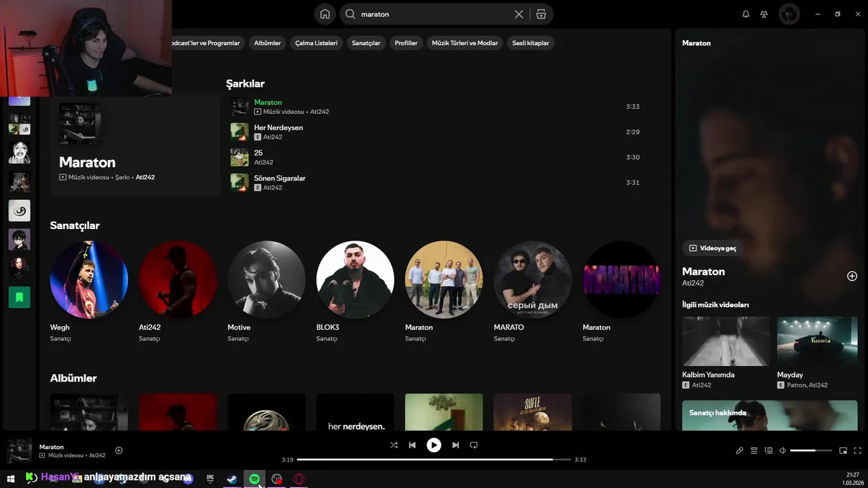Open the white spiral playlist in sidebar
The width and height of the screenshot is (868, 488).
19,211
